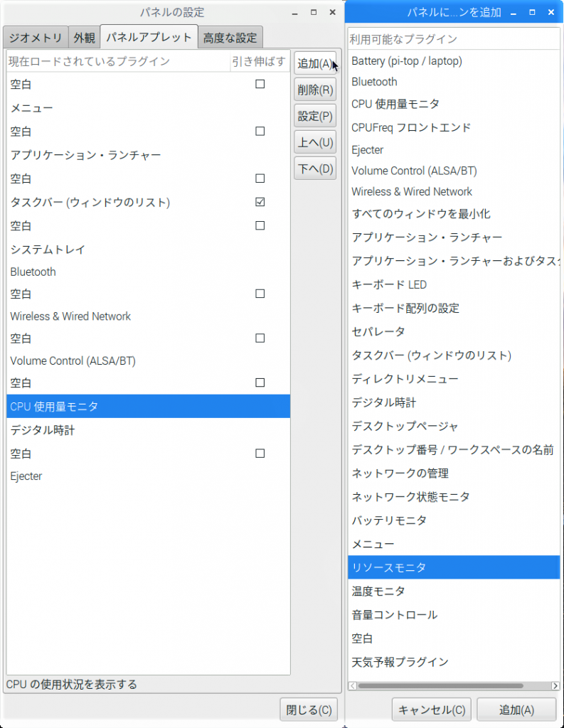564x728 pixels.
Task: Click the horizontal scrollbar of plugin list
Action: (x=441, y=686)
